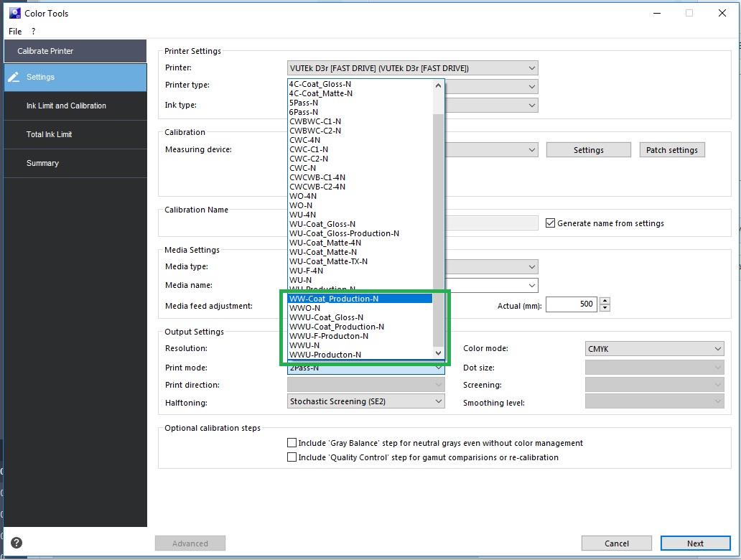
Task: Open the Media name dropdown arrow
Action: (531, 286)
